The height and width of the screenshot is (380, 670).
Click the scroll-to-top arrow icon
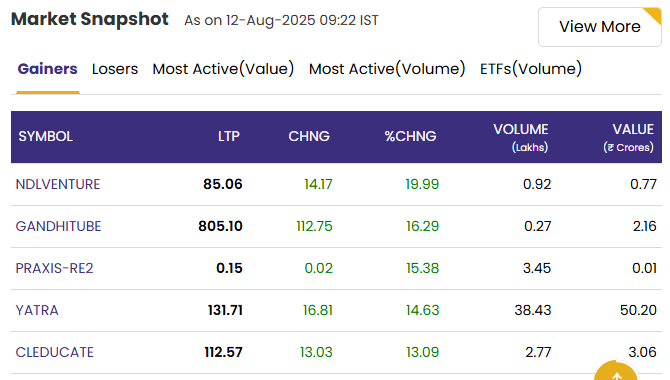click(x=616, y=372)
